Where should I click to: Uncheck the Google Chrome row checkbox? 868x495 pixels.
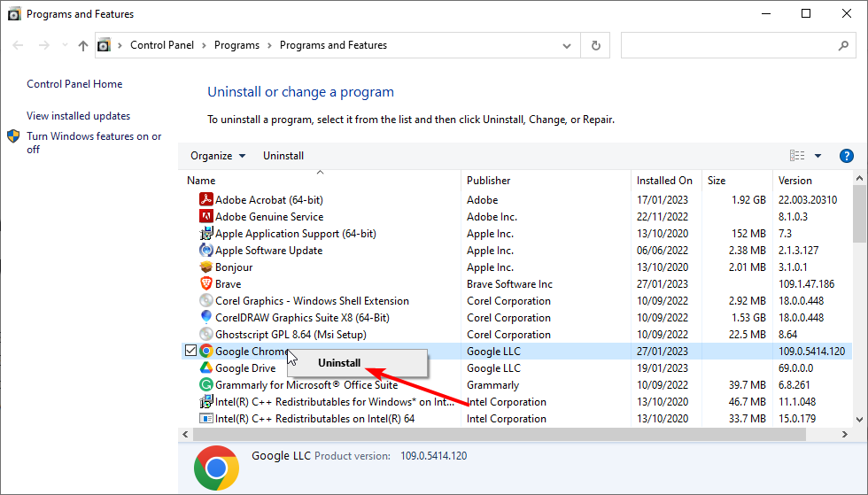(191, 351)
